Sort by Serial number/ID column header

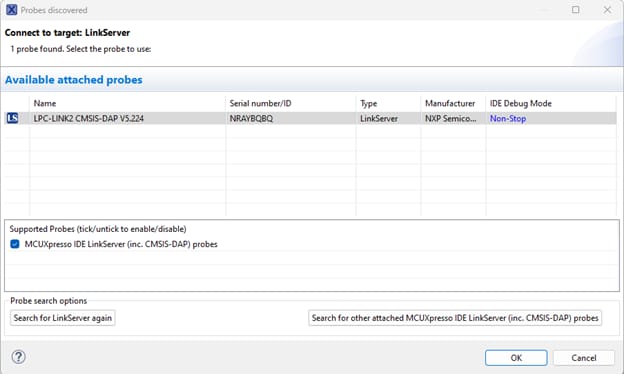coord(291,103)
